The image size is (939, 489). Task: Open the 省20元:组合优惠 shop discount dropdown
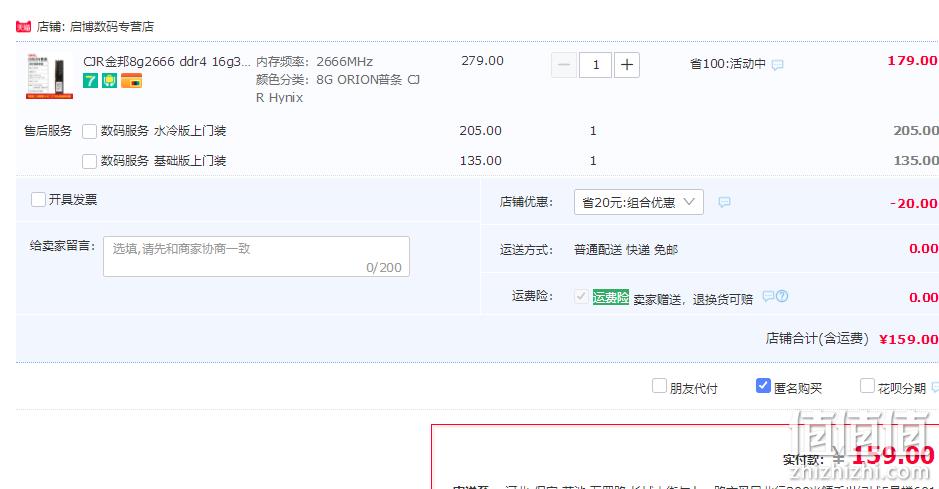click(x=638, y=202)
